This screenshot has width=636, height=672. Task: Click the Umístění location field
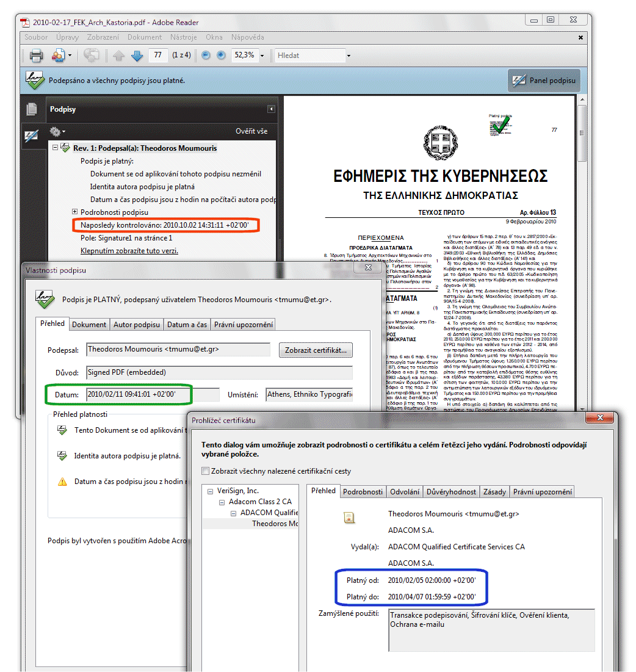(x=309, y=394)
